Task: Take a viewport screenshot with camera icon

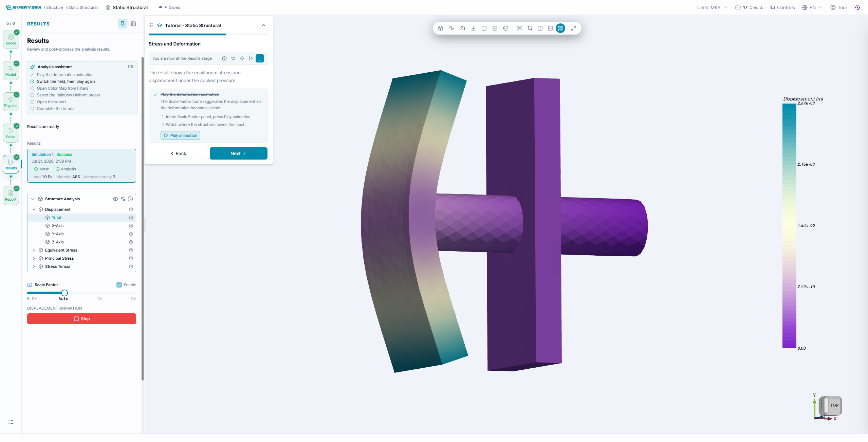Action: (x=462, y=28)
